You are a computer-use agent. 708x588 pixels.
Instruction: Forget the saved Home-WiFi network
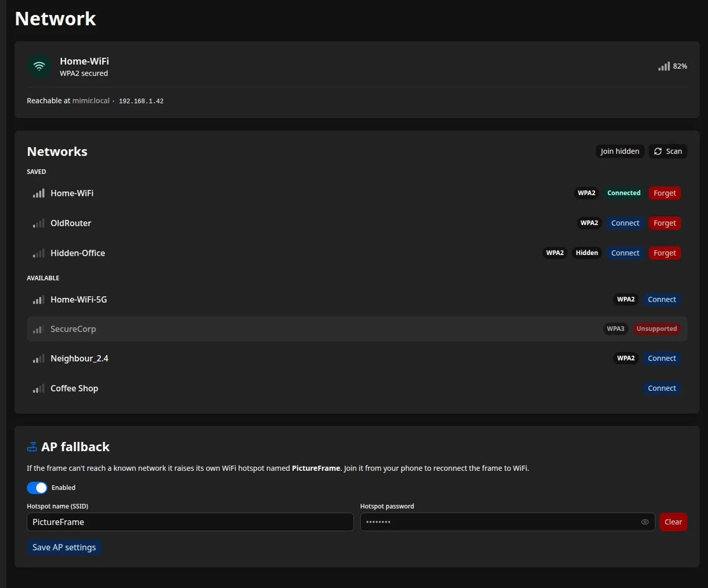(665, 193)
